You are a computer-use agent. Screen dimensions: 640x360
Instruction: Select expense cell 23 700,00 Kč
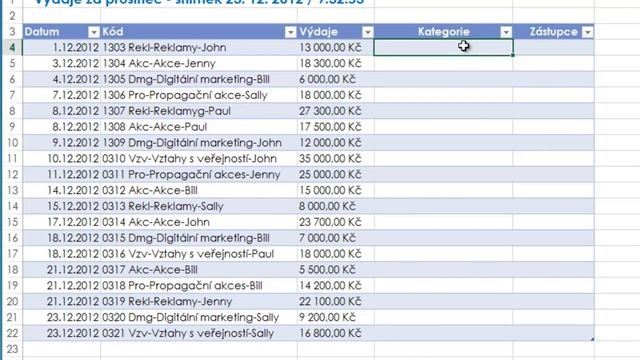click(336, 222)
